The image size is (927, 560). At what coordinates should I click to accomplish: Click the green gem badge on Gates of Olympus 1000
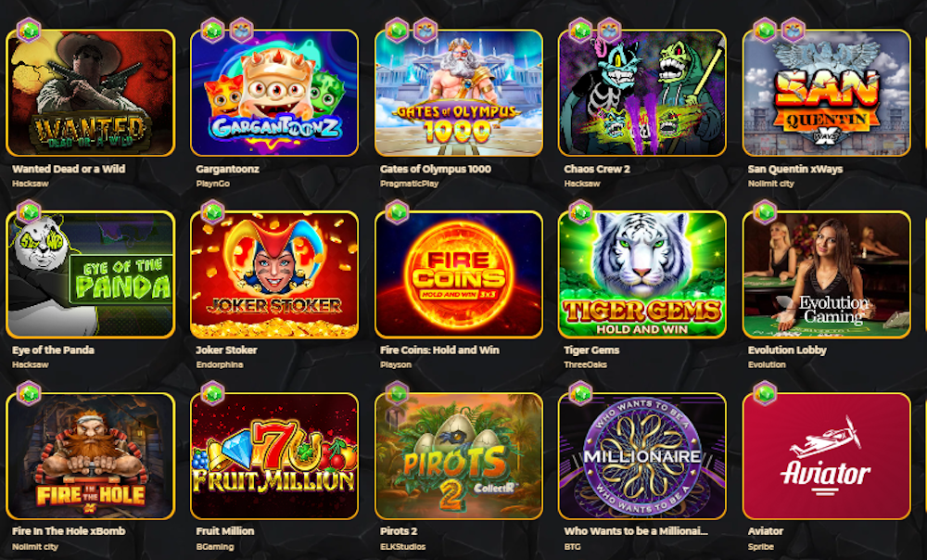coord(397,31)
